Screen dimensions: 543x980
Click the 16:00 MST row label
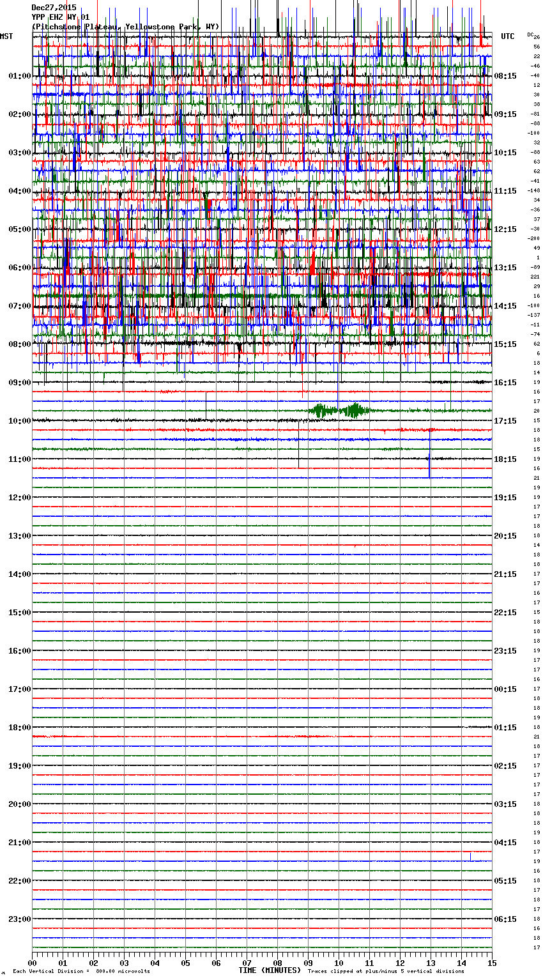tap(19, 651)
